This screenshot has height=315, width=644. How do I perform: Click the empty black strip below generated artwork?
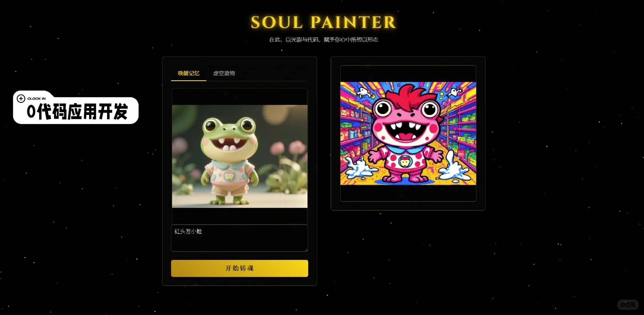tap(408, 193)
